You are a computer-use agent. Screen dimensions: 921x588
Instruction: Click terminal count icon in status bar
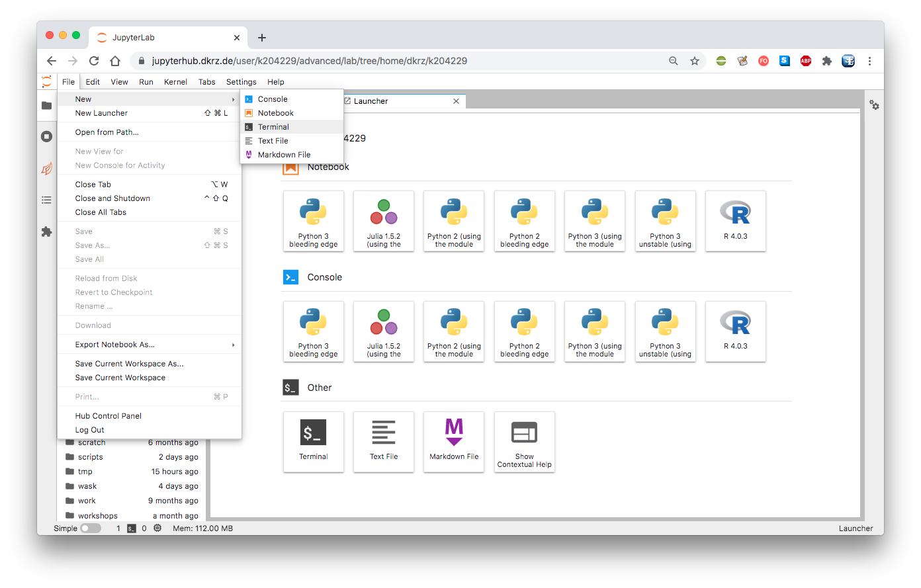point(132,528)
